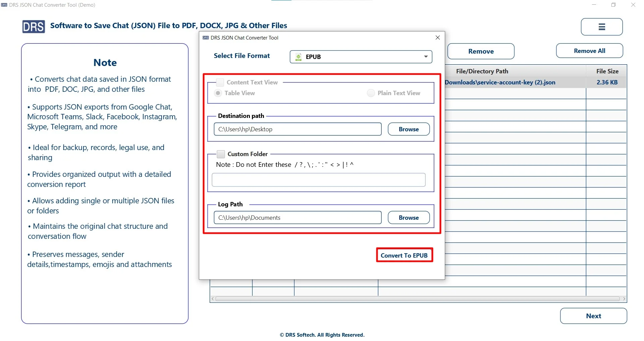Close the DRS JSON Chat Converter dialog
The image size is (644, 341).
[x=438, y=38]
